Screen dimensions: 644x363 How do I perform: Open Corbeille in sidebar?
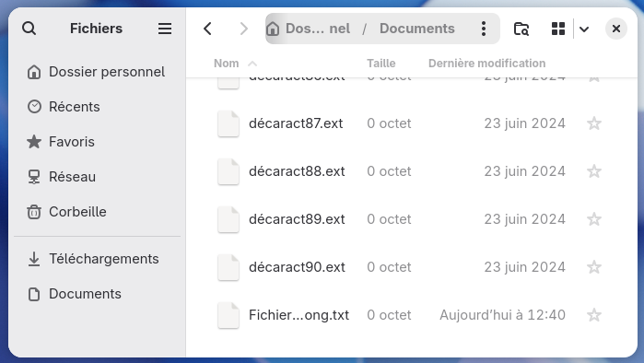(x=98, y=212)
